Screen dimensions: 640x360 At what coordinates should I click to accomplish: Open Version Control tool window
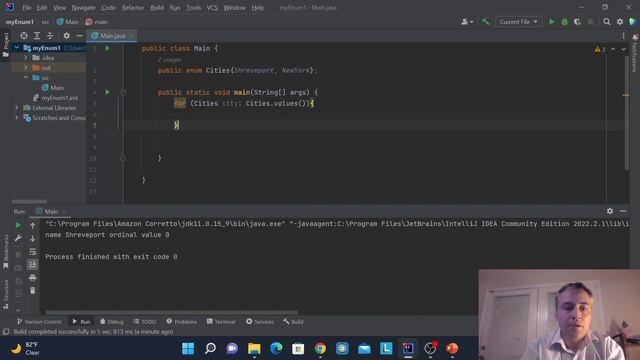tap(39, 322)
